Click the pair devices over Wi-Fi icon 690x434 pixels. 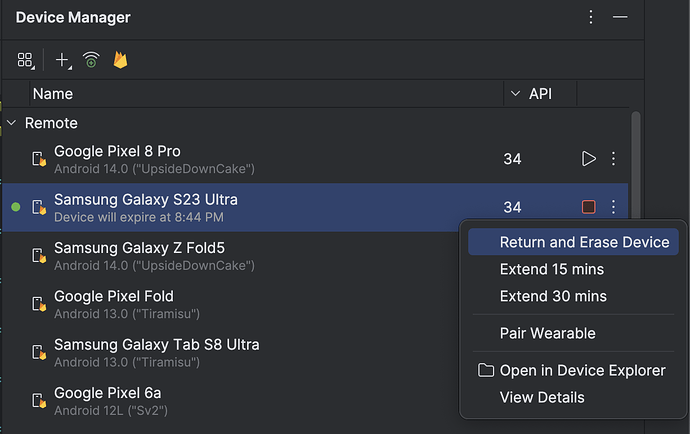(x=91, y=60)
